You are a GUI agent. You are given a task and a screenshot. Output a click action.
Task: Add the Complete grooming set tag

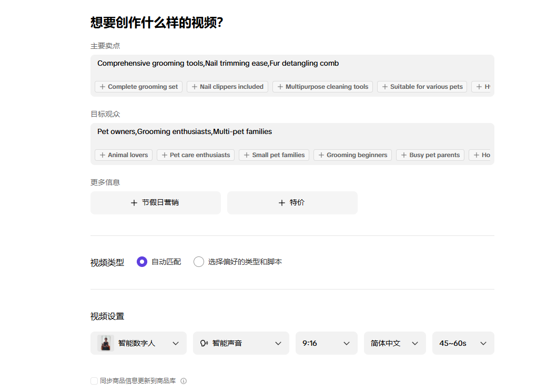click(139, 87)
